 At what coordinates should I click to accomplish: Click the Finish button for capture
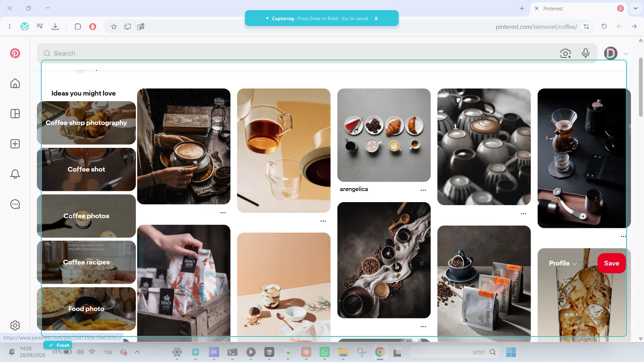(x=58, y=345)
